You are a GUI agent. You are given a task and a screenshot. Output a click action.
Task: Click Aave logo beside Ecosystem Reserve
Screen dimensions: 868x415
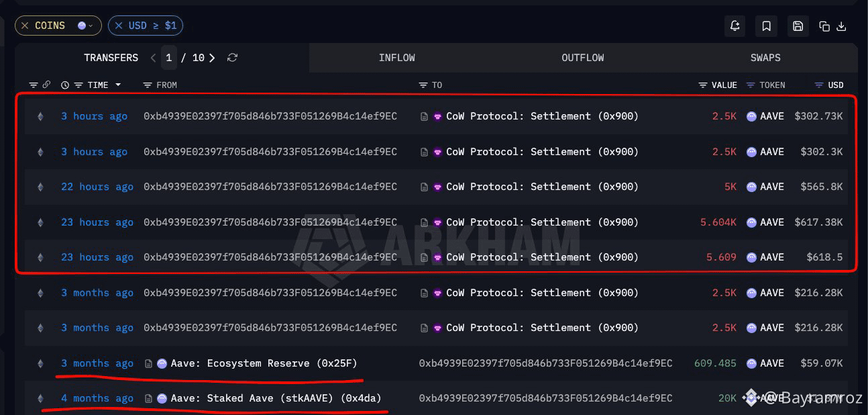click(162, 363)
